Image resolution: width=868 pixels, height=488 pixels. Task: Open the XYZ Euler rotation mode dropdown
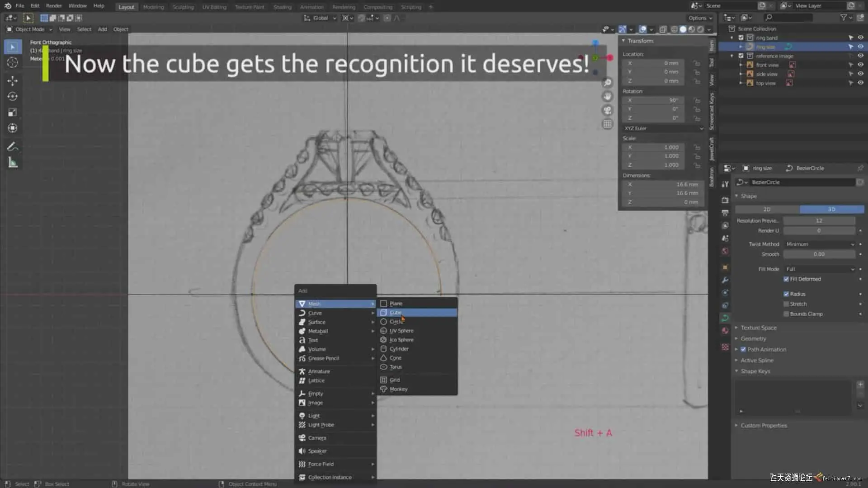click(x=663, y=128)
